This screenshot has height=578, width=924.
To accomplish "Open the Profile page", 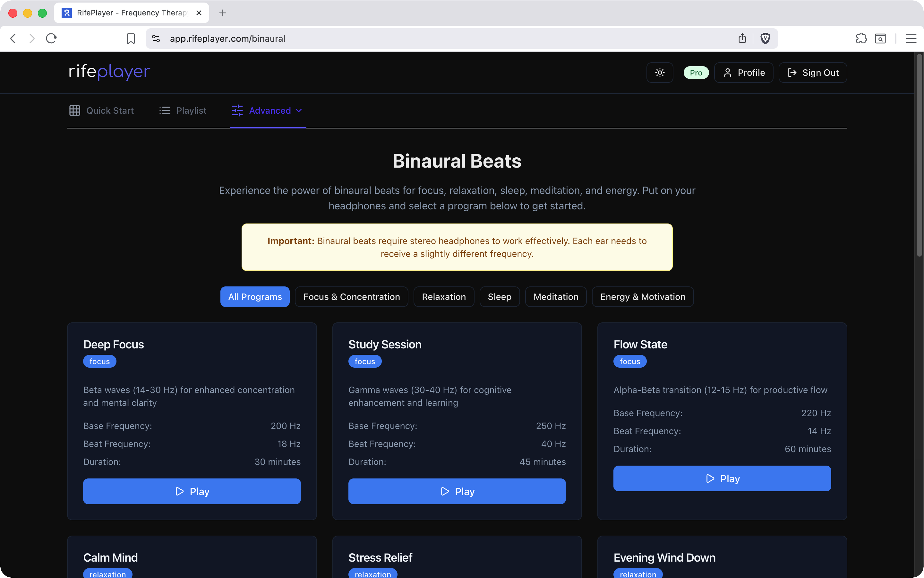I will point(744,73).
